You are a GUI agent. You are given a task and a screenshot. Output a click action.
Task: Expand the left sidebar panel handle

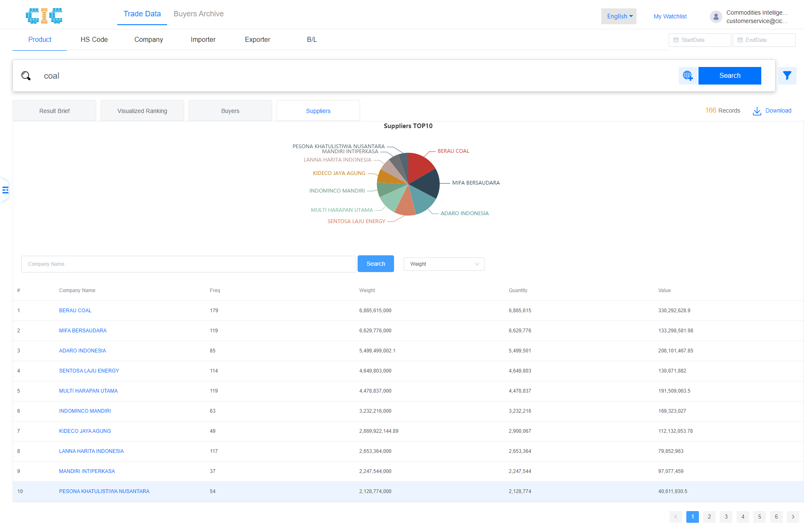5,190
